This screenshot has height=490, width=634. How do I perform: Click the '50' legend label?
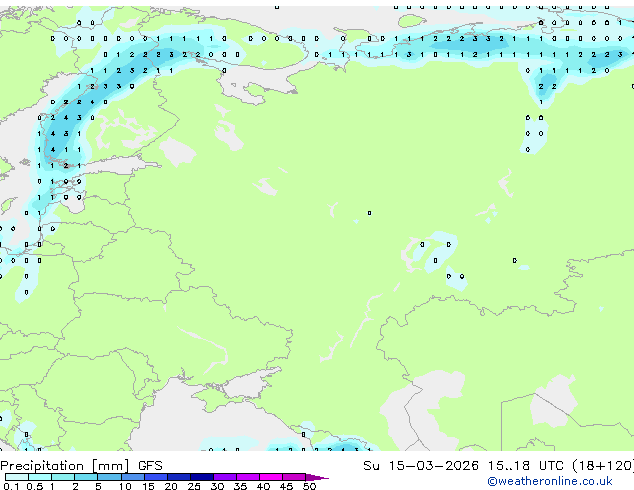310,486
